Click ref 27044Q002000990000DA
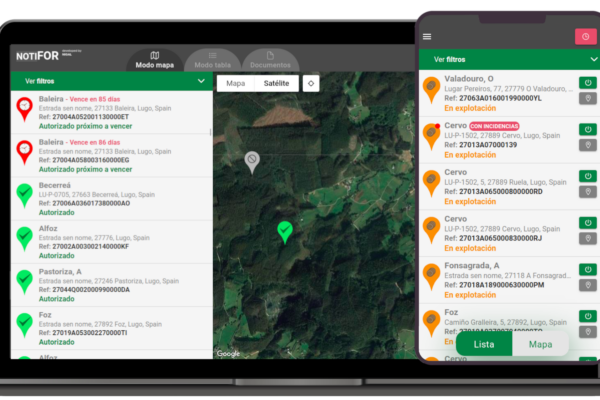The image size is (600, 400). tap(91, 290)
